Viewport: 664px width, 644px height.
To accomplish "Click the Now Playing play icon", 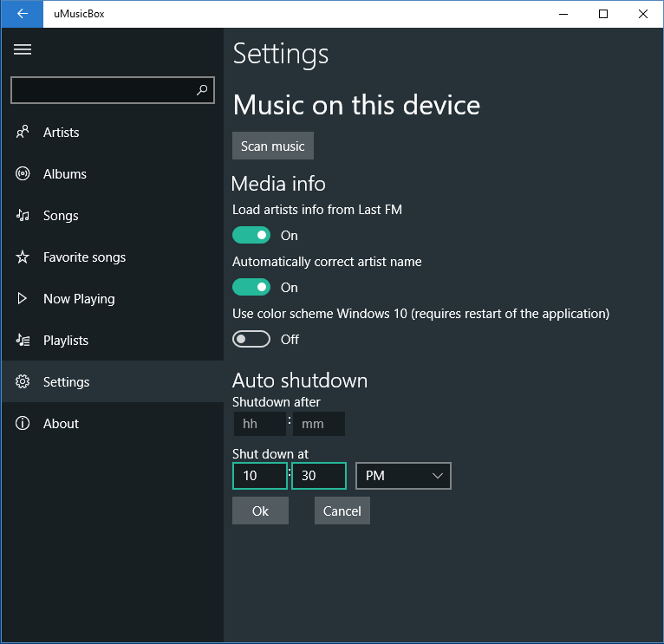I will pos(23,299).
